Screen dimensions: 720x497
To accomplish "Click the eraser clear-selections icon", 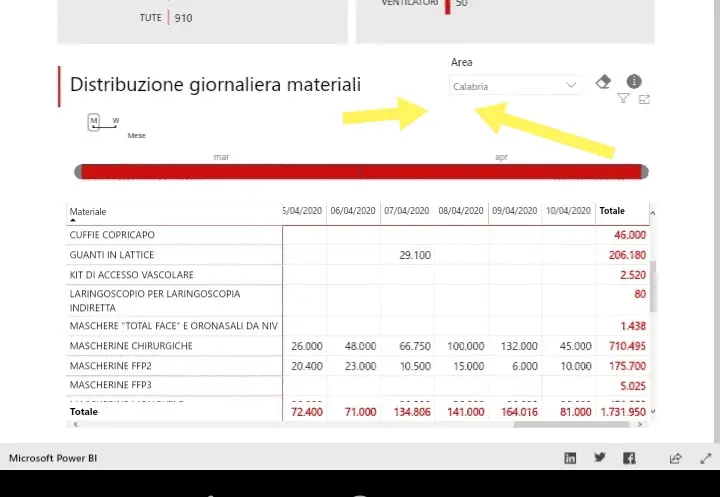I will 603,82.
